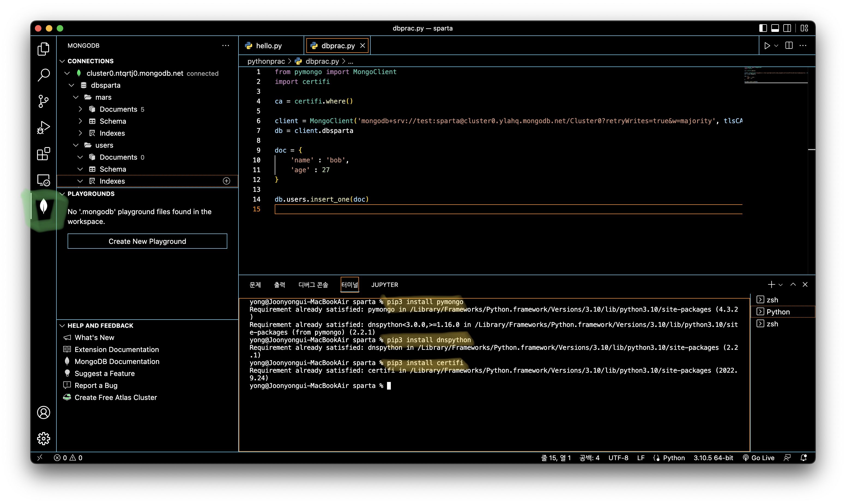Collapse the dbsparta database node

point(71,85)
